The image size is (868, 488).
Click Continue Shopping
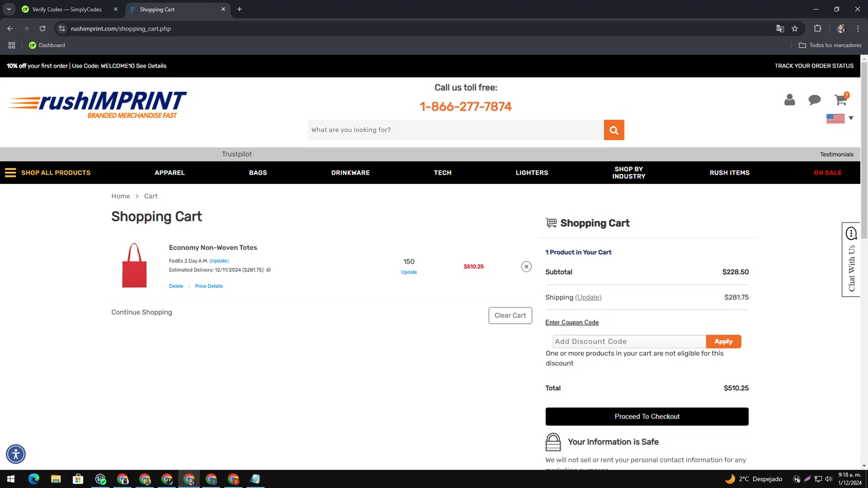coord(142,312)
